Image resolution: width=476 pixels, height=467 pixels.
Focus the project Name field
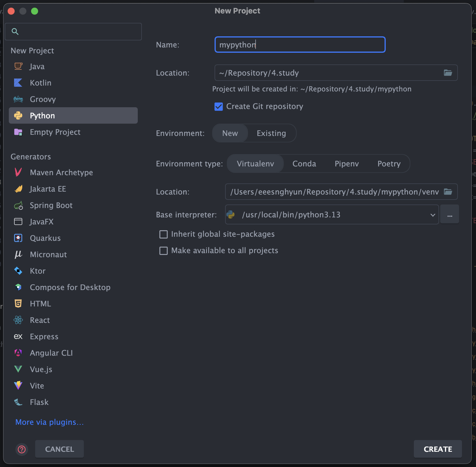click(300, 45)
